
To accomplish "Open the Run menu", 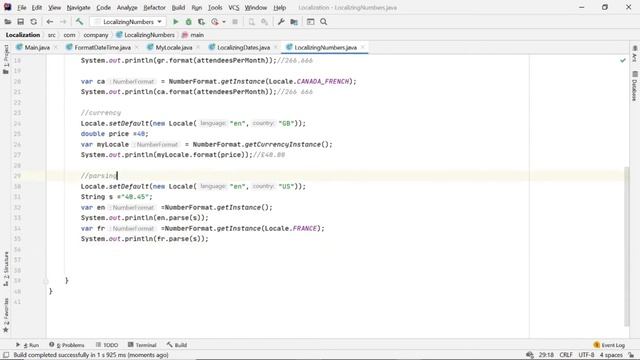I will (x=197, y=7).
